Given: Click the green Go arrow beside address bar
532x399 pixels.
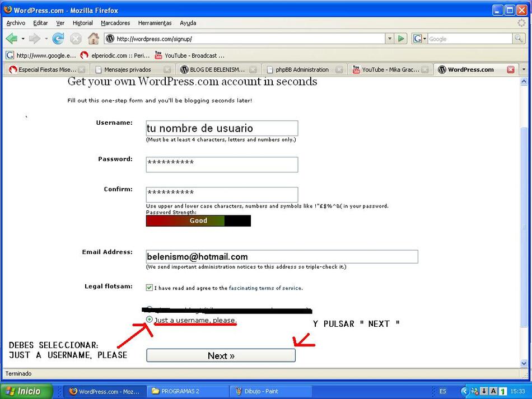Looking at the screenshot, I should [x=401, y=39].
